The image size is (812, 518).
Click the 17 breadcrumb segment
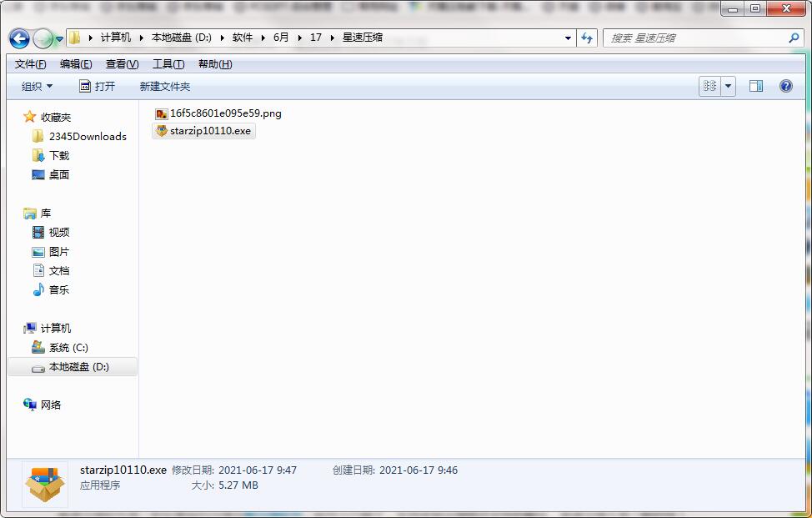point(316,38)
